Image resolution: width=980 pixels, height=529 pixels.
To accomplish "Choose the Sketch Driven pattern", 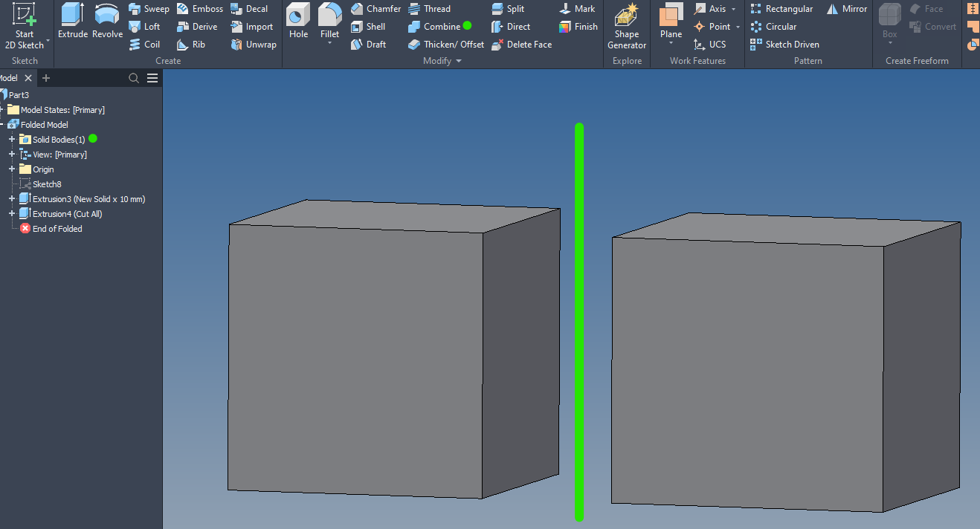I will click(x=784, y=45).
